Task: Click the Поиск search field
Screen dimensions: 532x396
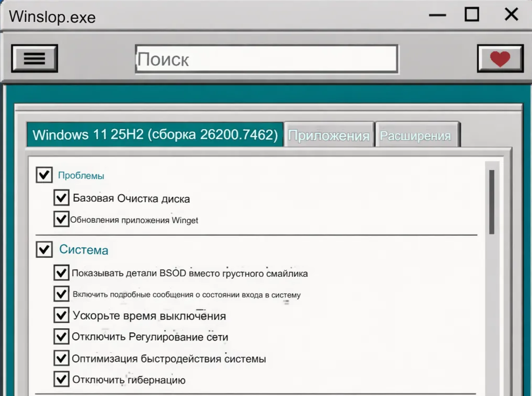Action: [266, 58]
